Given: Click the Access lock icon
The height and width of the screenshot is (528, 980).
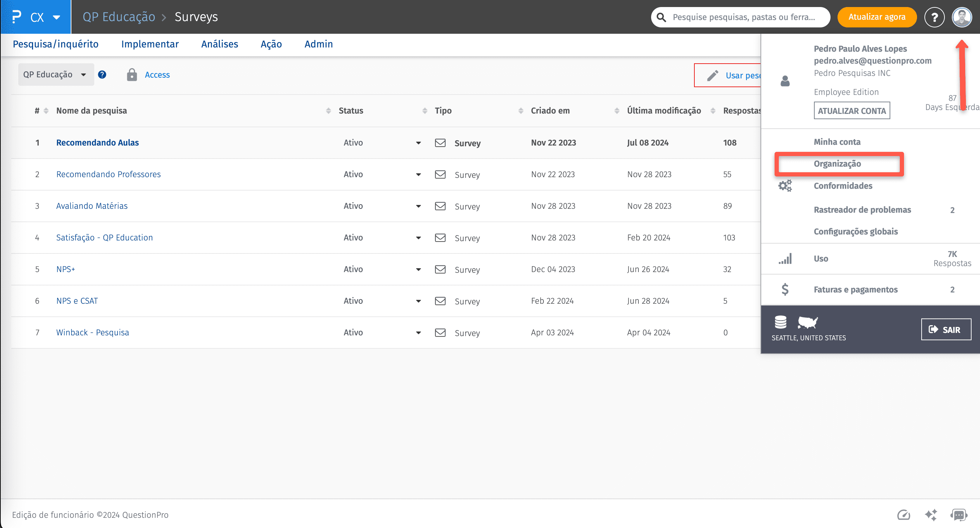Looking at the screenshot, I should click(x=132, y=75).
